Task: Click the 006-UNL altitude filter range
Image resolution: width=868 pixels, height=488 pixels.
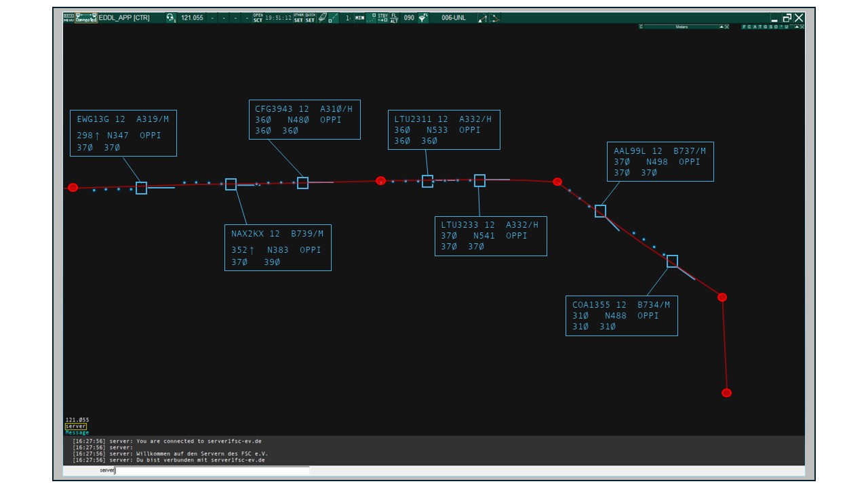Action: 453,18
